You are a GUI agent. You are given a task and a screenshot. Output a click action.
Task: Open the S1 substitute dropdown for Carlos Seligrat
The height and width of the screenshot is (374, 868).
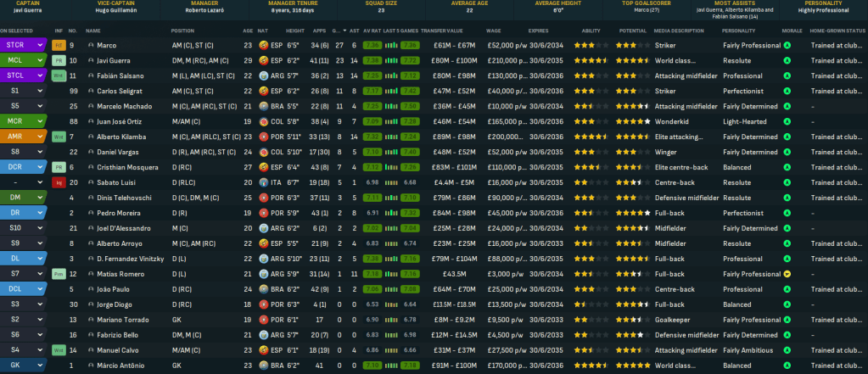pos(40,91)
